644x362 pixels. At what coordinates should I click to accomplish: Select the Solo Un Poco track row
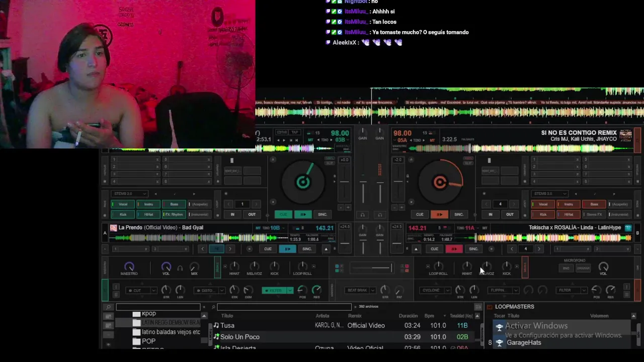344,337
